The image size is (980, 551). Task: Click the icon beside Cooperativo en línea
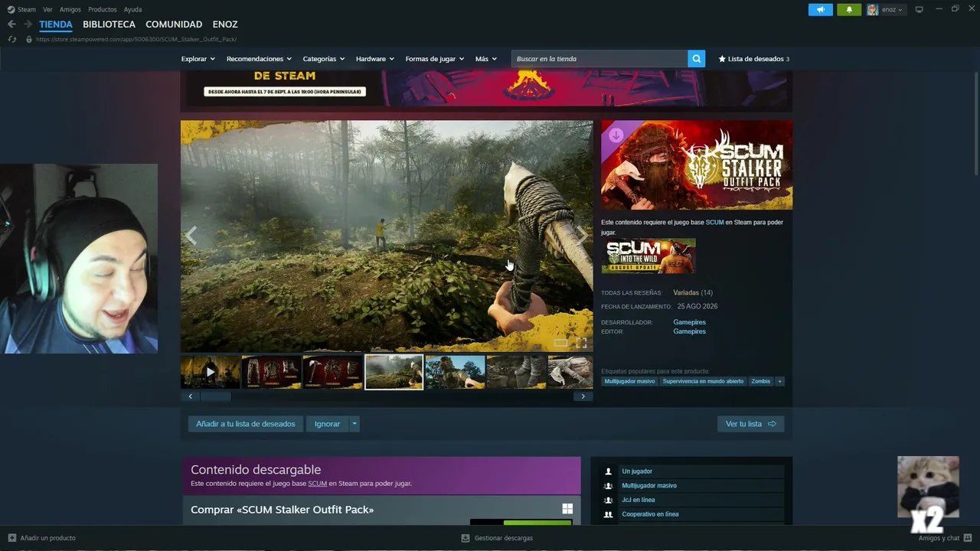pyautogui.click(x=609, y=514)
